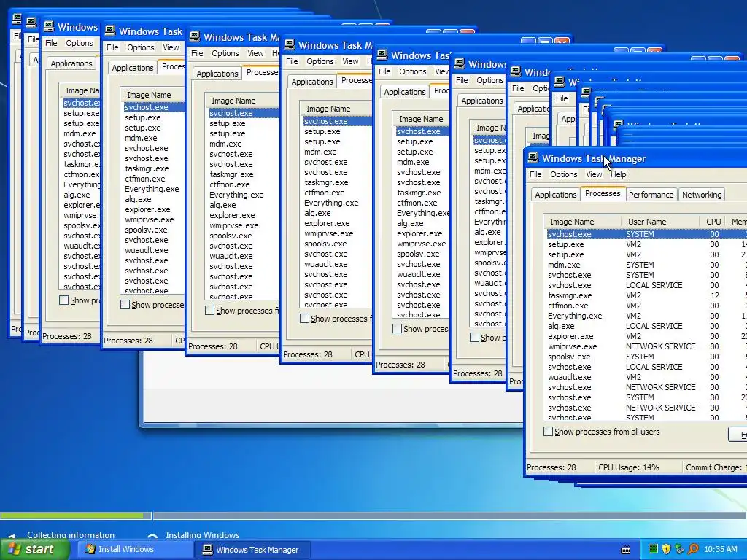Viewport: 747px width, 560px height.
Task: Tick the checkbox with truncated label 'Show processes fi'
Action: pyautogui.click(x=209, y=311)
